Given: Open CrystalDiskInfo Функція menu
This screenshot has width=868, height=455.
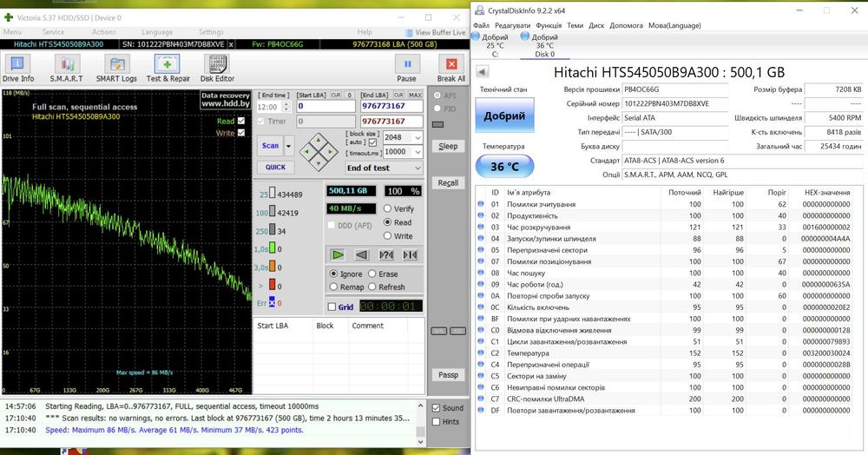Looking at the screenshot, I should (x=549, y=25).
